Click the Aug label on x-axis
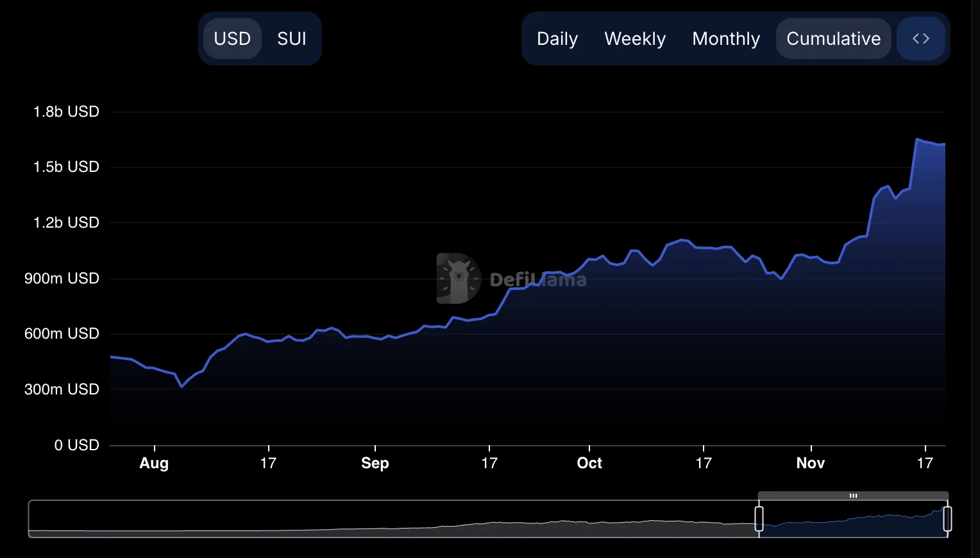 tap(154, 463)
